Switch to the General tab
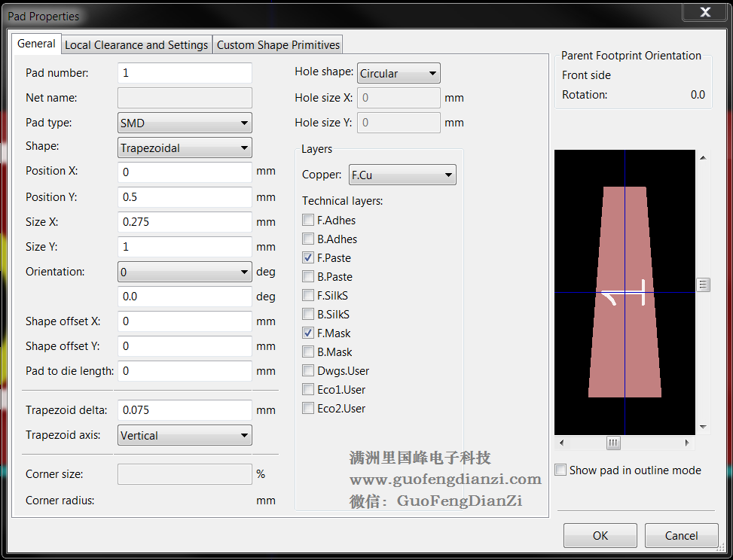Image resolution: width=733 pixels, height=560 pixels. pos(36,44)
